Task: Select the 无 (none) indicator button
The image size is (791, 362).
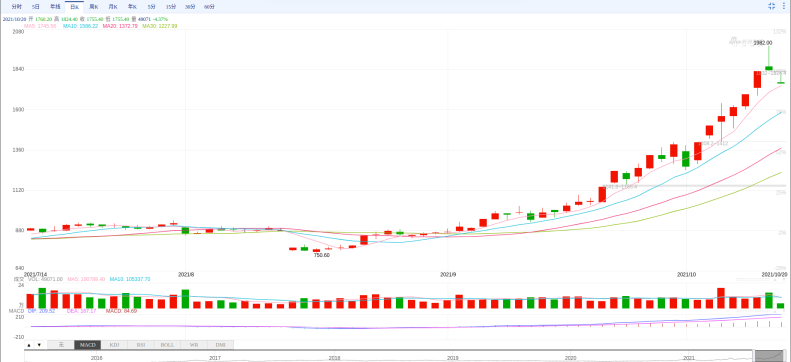Action: click(61, 345)
